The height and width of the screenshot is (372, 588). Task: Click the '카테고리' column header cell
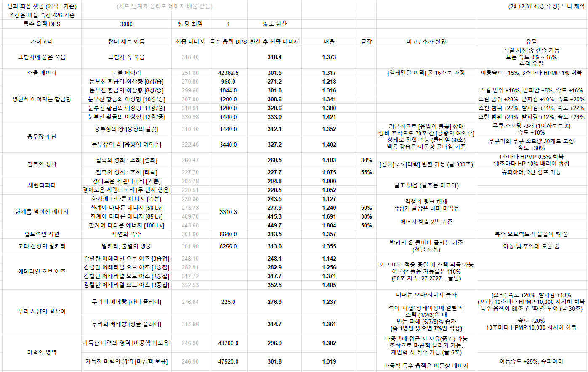(x=42, y=42)
